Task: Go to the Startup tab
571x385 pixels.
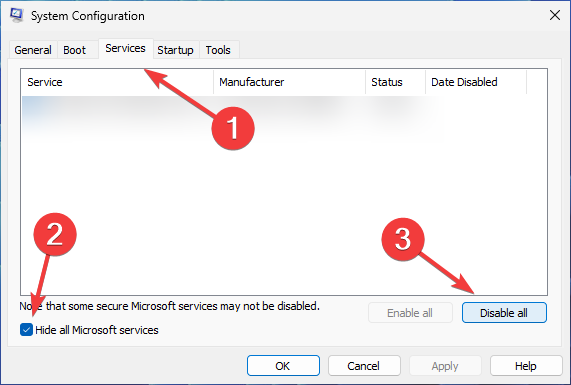Action: (x=175, y=50)
